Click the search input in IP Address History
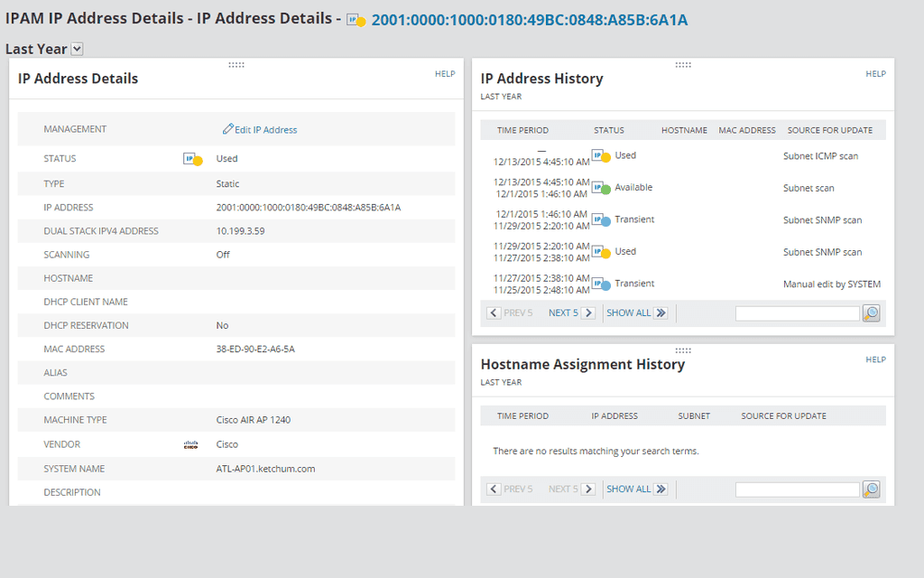The width and height of the screenshot is (924, 578). click(x=797, y=312)
